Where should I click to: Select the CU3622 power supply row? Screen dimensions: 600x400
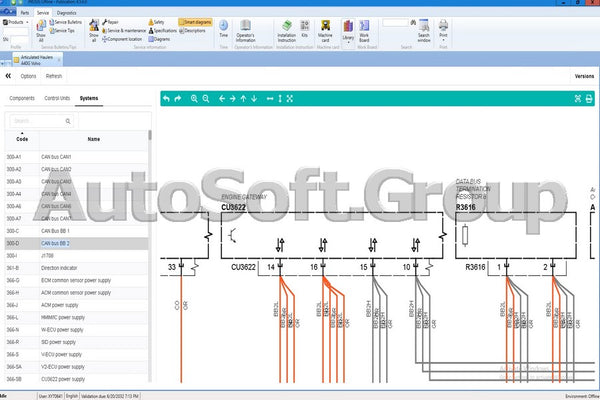(x=77, y=379)
